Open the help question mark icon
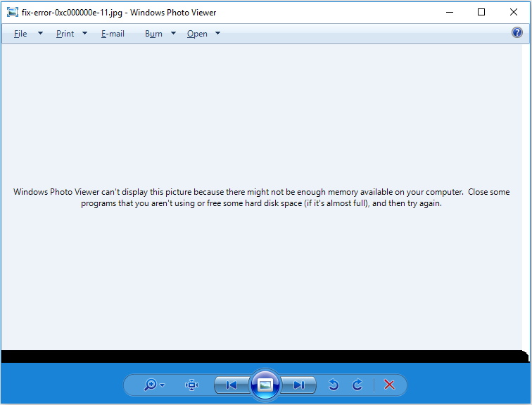 (x=517, y=32)
